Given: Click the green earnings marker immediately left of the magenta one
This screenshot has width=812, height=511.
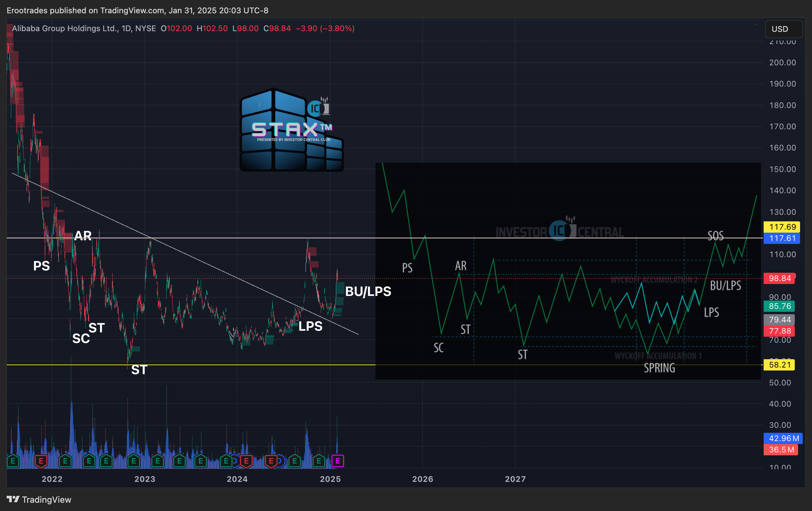Looking at the screenshot, I should (x=319, y=461).
